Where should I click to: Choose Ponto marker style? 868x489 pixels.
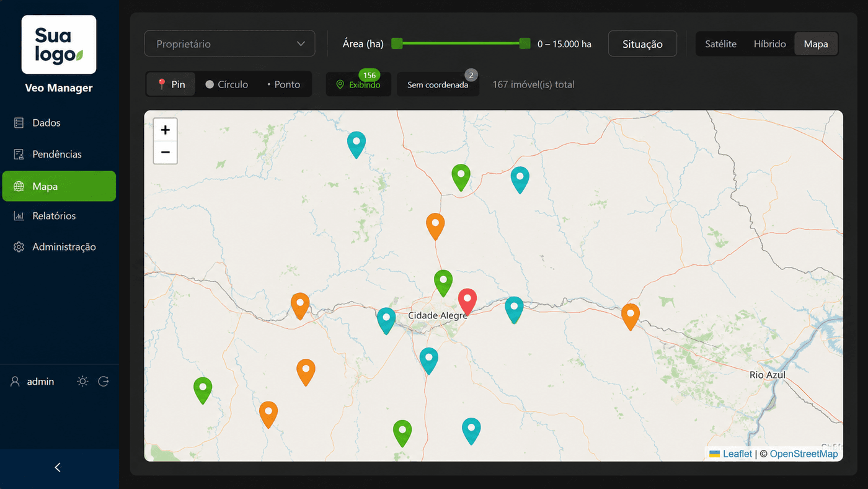tap(283, 84)
